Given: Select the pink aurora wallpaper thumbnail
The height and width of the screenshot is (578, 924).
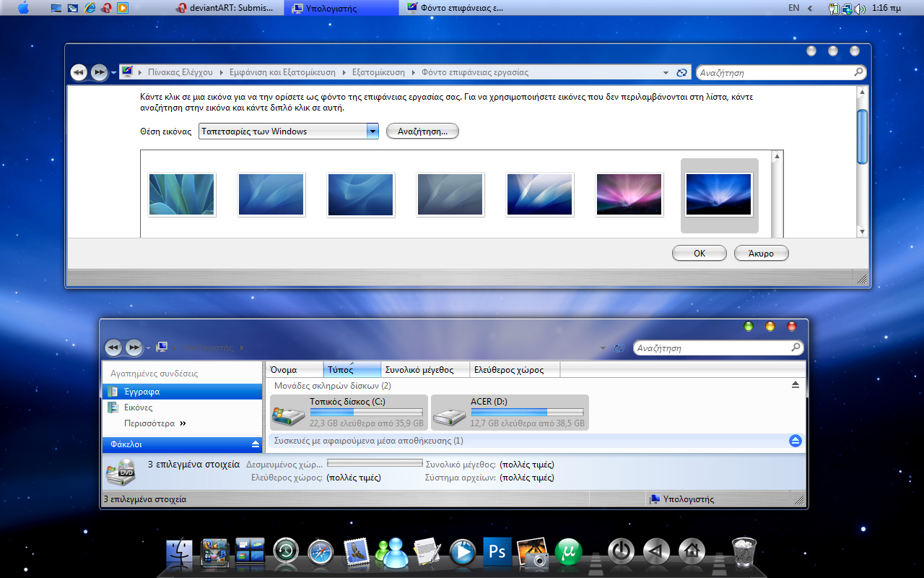Looking at the screenshot, I should click(629, 194).
